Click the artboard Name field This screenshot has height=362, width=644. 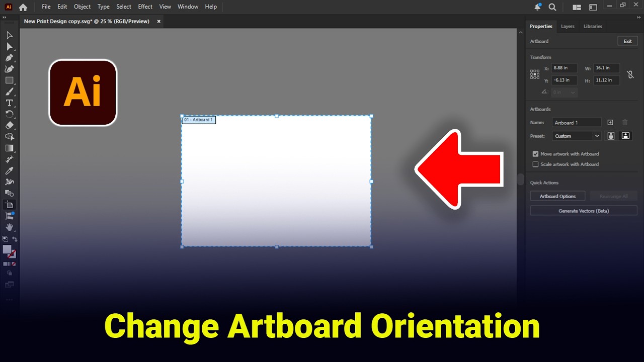pos(577,122)
